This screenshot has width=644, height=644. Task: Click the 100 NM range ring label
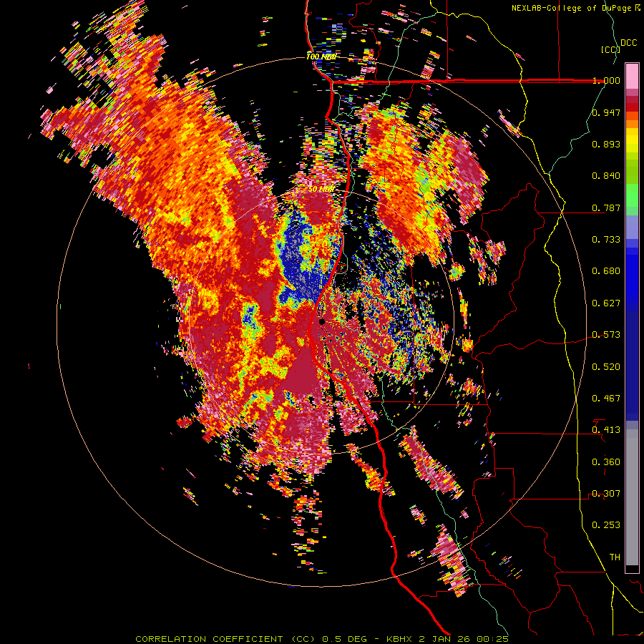[321, 57]
